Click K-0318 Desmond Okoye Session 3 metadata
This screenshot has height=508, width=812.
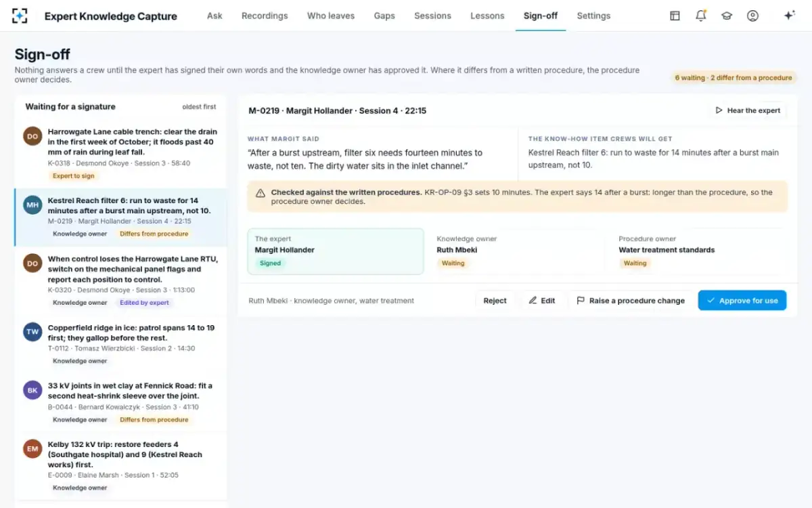point(119,163)
